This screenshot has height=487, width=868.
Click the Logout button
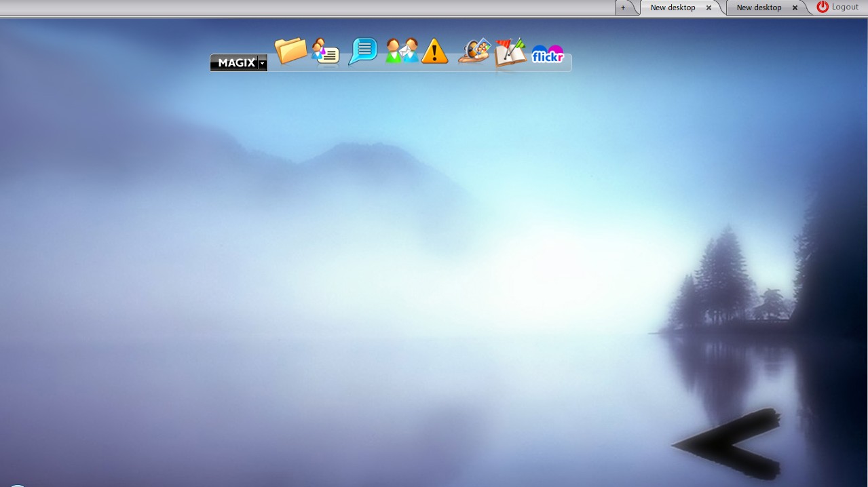coord(838,7)
